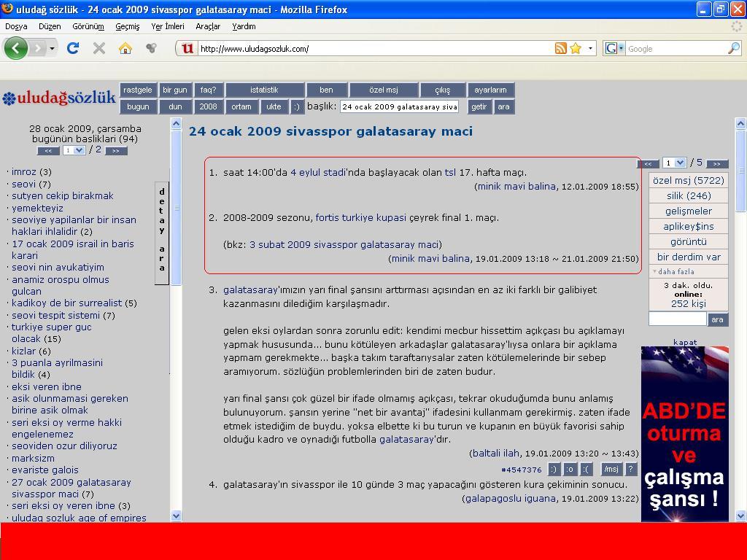747x560 pixels.
Task: Click the başlık text field
Action: [x=399, y=106]
